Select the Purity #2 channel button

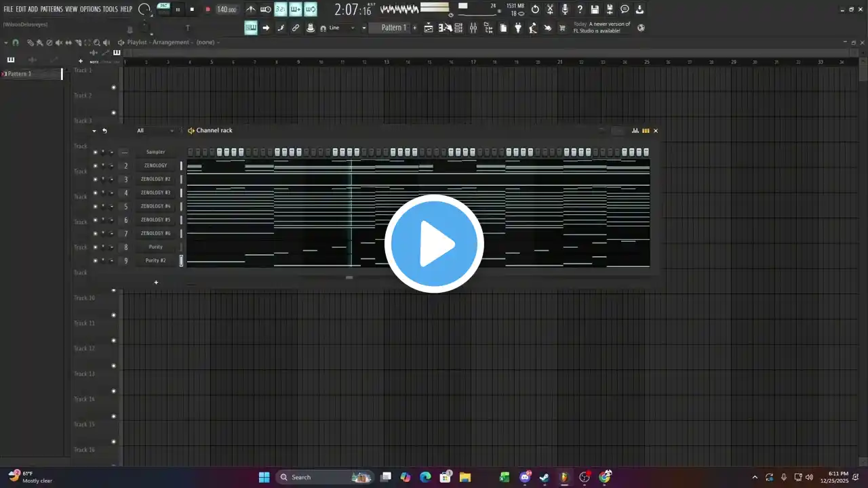tap(155, 260)
